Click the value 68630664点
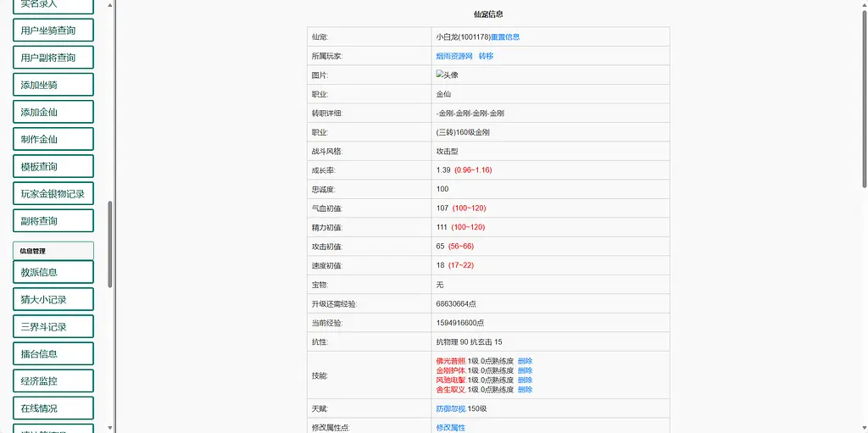This screenshot has width=868, height=433. [x=456, y=304]
